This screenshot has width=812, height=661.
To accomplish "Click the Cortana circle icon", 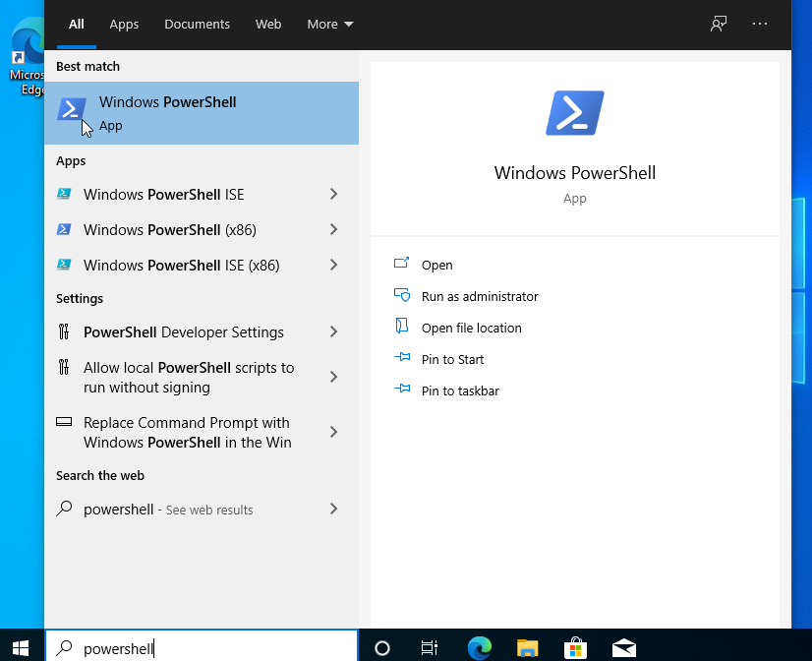I will pos(382,647).
